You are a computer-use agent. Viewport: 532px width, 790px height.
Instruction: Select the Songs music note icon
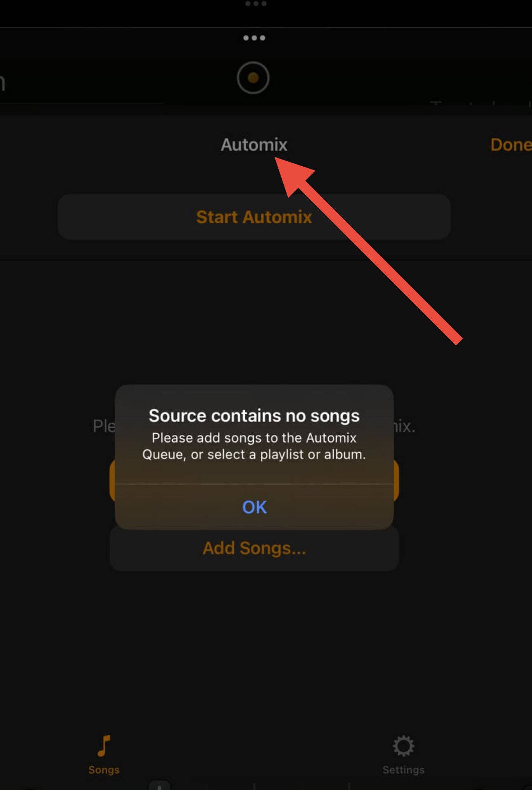104,745
